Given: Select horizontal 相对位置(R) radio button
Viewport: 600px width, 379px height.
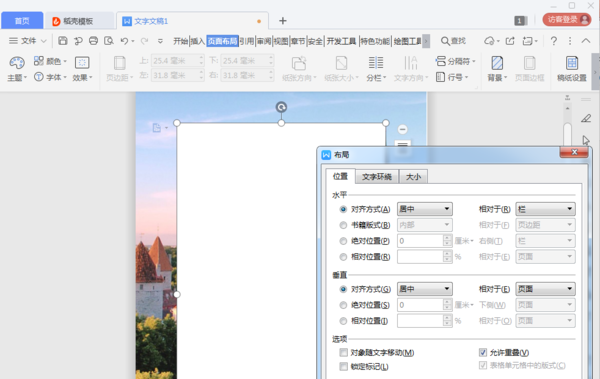Looking at the screenshot, I should pos(343,256).
